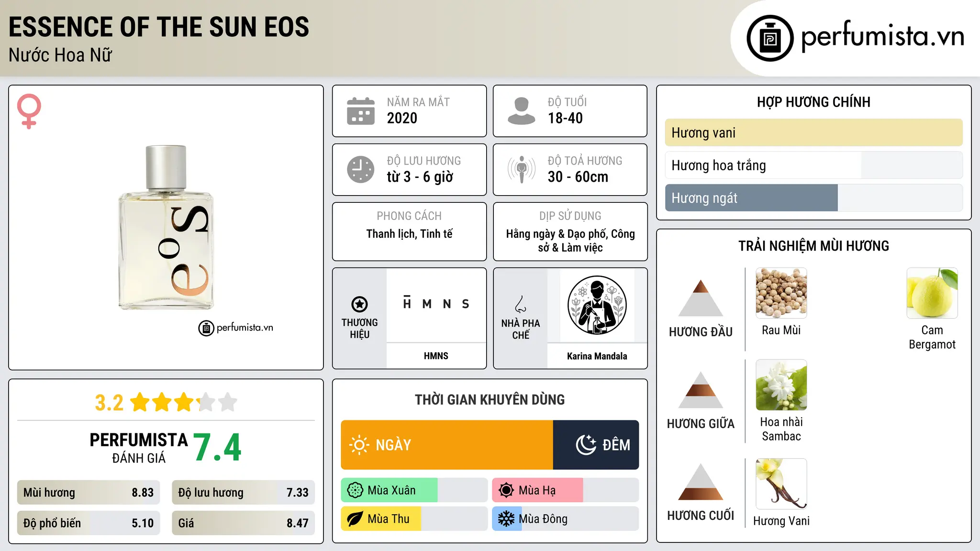The width and height of the screenshot is (980, 551).
Task: Click the leaf icon for Mùa Thu
Action: pos(355,519)
